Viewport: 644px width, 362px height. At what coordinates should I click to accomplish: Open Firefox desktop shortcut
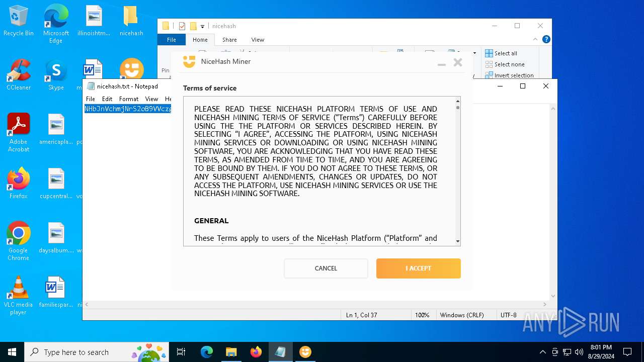point(19,184)
